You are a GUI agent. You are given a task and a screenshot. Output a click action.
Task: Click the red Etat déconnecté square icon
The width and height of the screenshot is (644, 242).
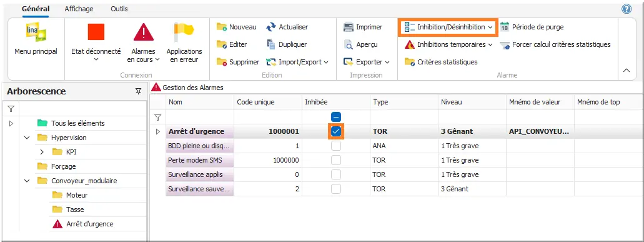tap(96, 32)
